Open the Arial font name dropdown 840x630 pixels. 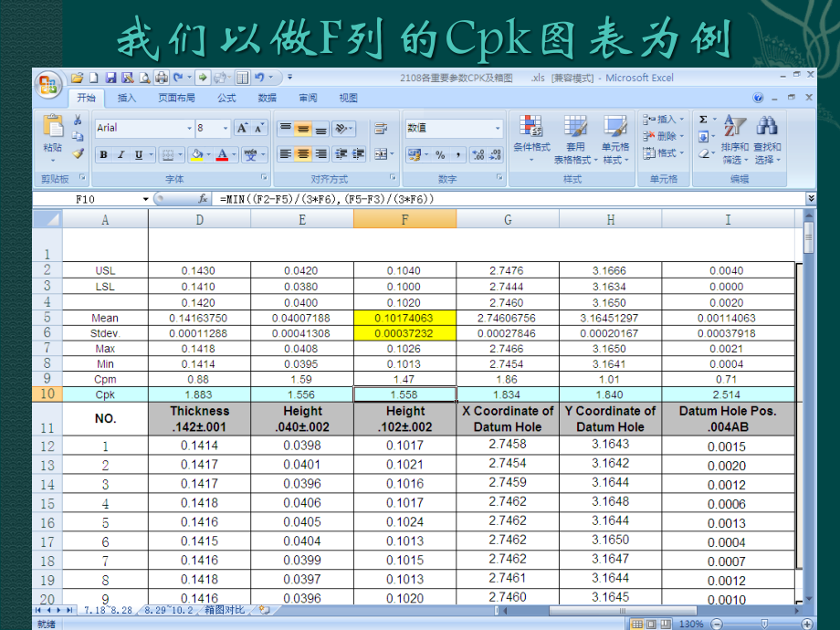tap(189, 128)
